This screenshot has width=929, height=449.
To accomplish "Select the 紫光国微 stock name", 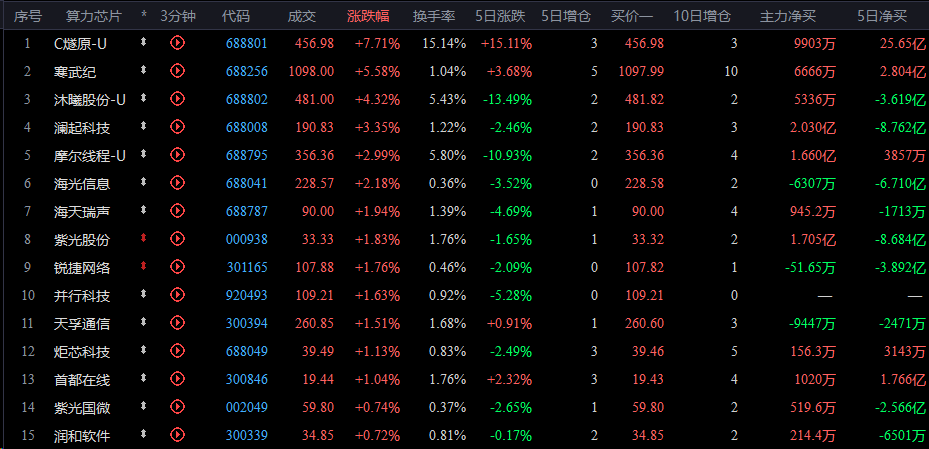I will [x=81, y=408].
